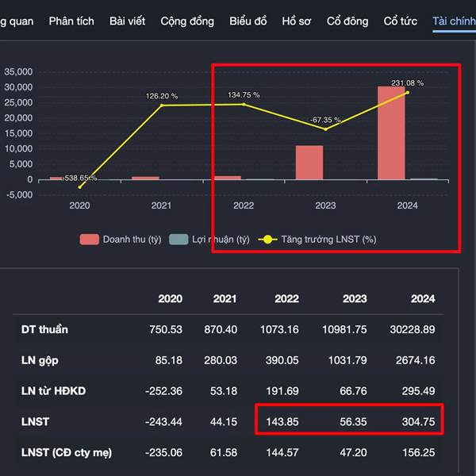Click the 2020 label on chart axis
The height and width of the screenshot is (476, 476).
pyautogui.click(x=79, y=205)
